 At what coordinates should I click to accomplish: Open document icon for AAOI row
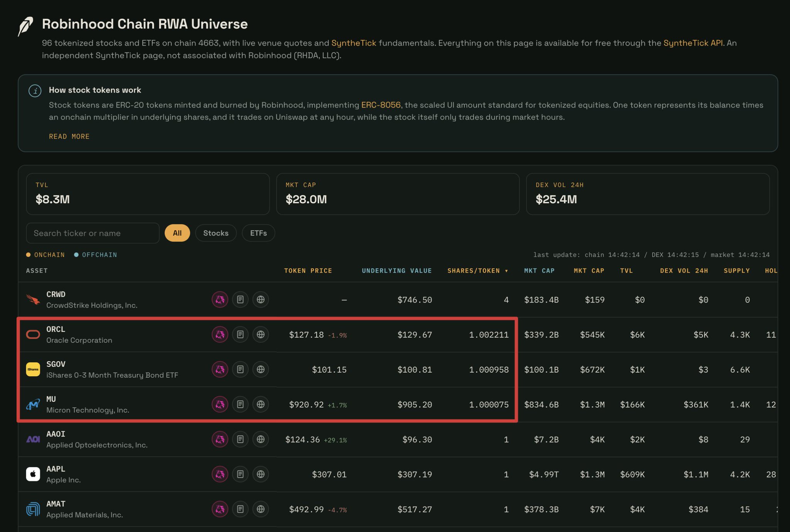coord(240,439)
